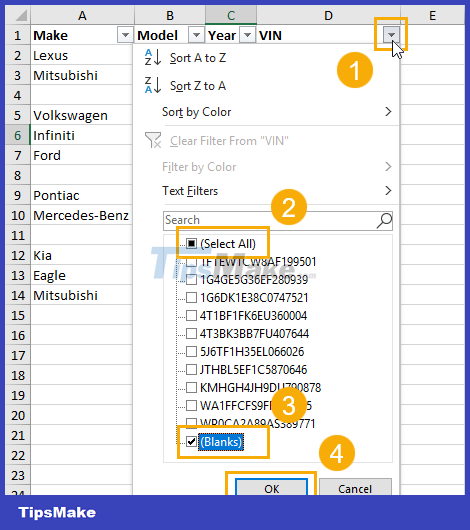
Task: Check the 1G4GE5G36EF280939 checkbox
Action: point(191,280)
